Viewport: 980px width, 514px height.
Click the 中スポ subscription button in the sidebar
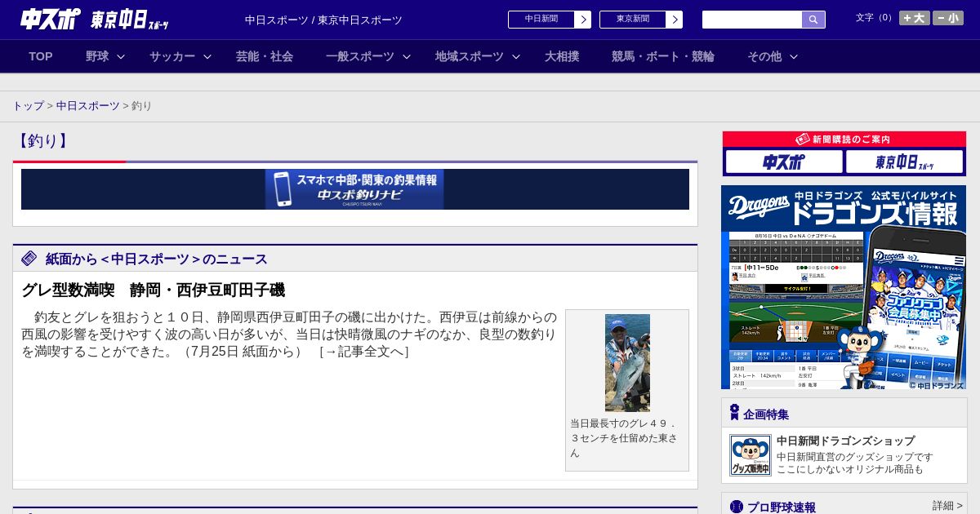pos(784,162)
